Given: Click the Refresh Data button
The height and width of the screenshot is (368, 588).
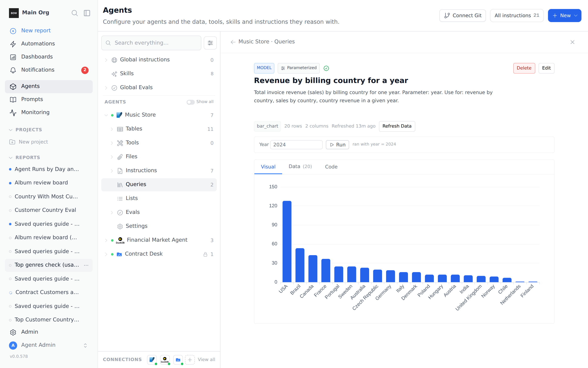Looking at the screenshot, I should click(x=397, y=126).
